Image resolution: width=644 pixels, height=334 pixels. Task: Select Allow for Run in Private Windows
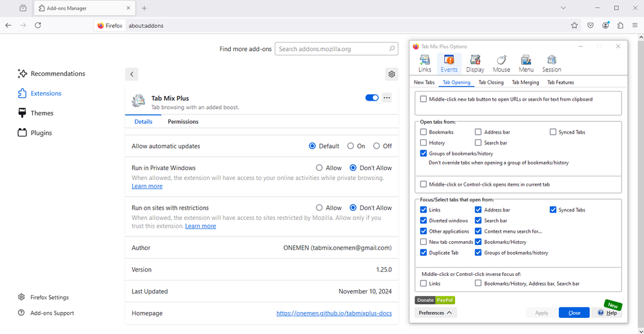[x=319, y=168]
